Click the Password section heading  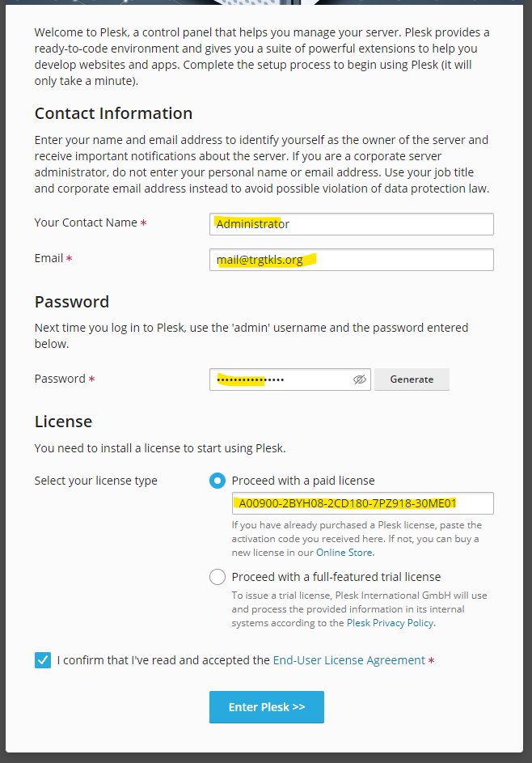(71, 302)
